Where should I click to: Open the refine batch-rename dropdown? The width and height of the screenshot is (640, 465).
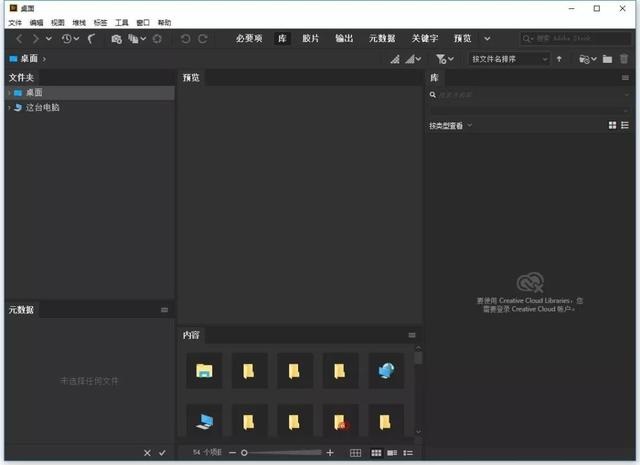(x=137, y=39)
